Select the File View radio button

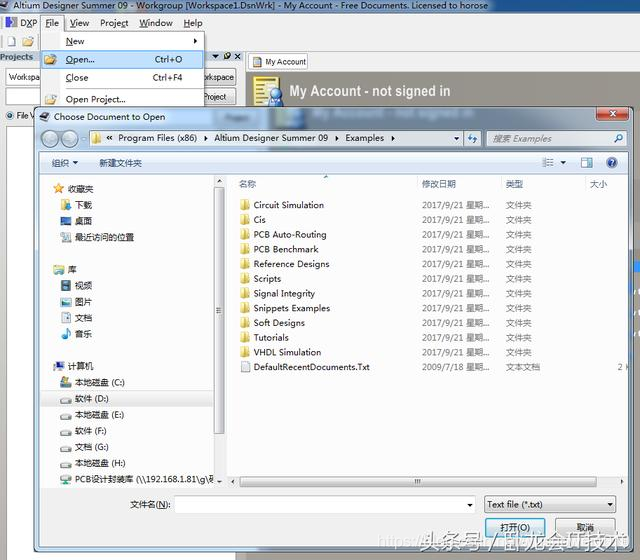10,116
